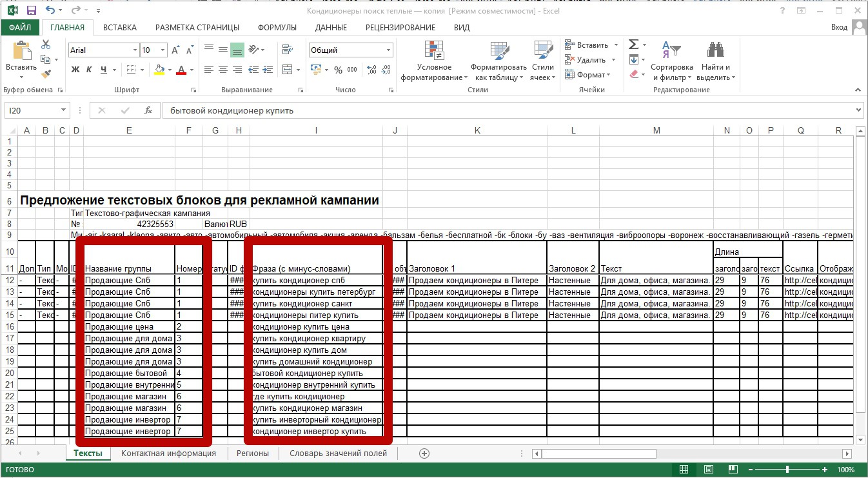Apply thousands separator 000 format
Screen dimensions: 868x478
(352, 70)
